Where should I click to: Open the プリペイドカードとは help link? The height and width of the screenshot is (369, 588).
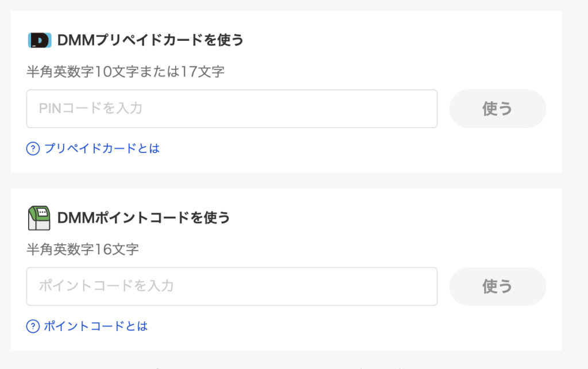point(102,149)
